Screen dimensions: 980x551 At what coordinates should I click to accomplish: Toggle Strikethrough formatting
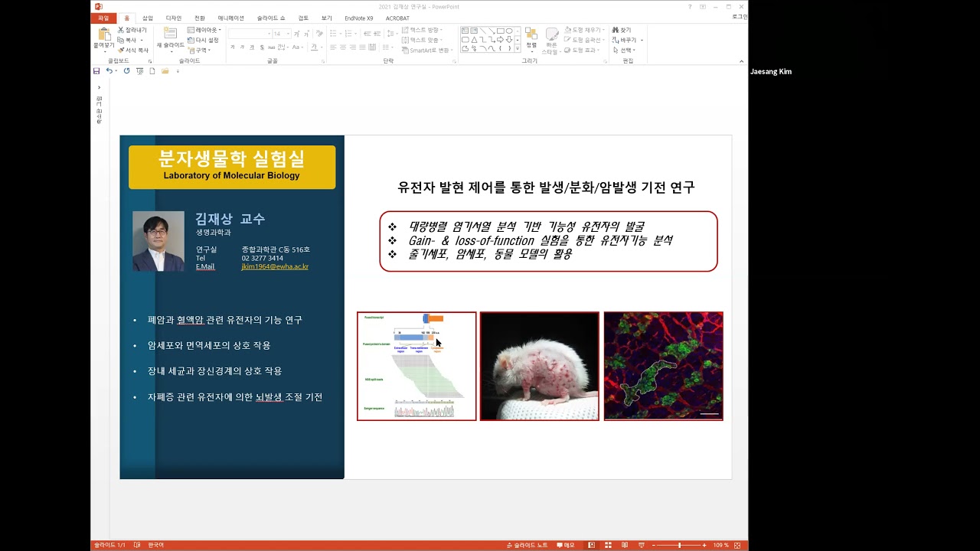271,47
